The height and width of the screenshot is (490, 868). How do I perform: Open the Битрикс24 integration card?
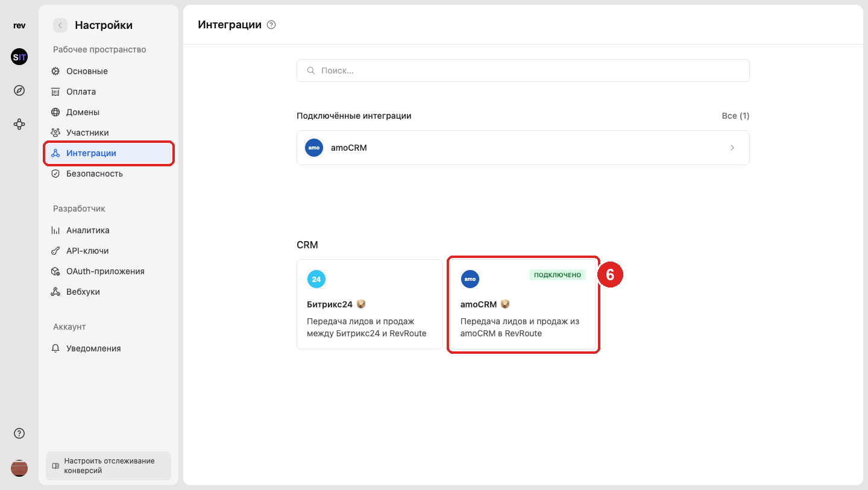[370, 304]
